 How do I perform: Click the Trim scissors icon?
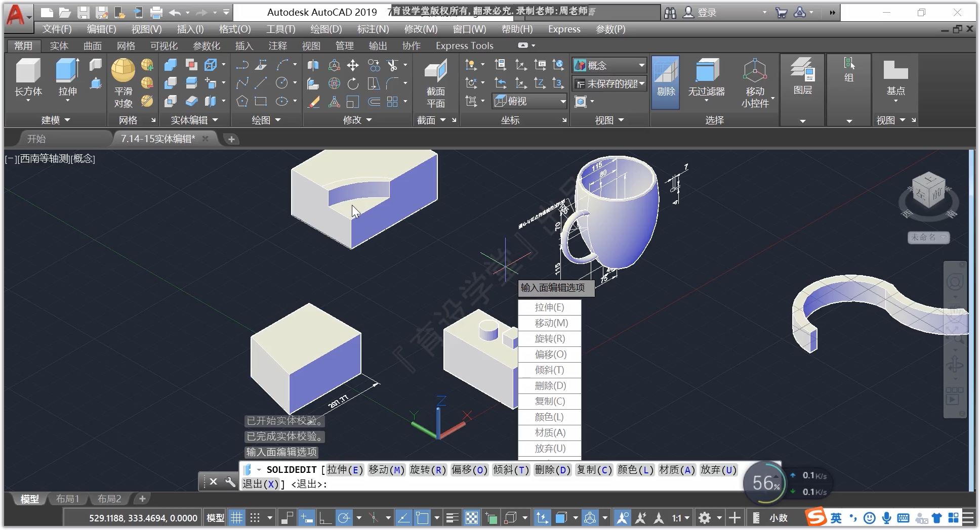[392, 65]
